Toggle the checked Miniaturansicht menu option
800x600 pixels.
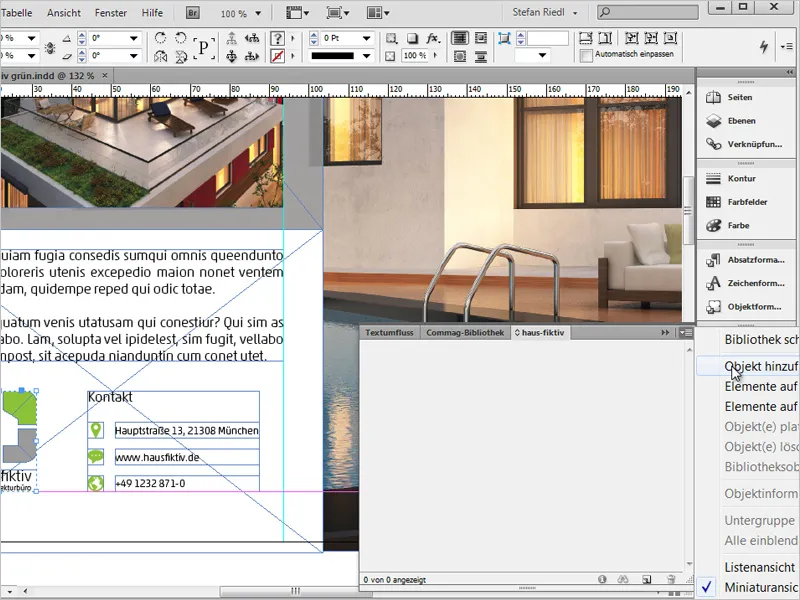(x=747, y=587)
